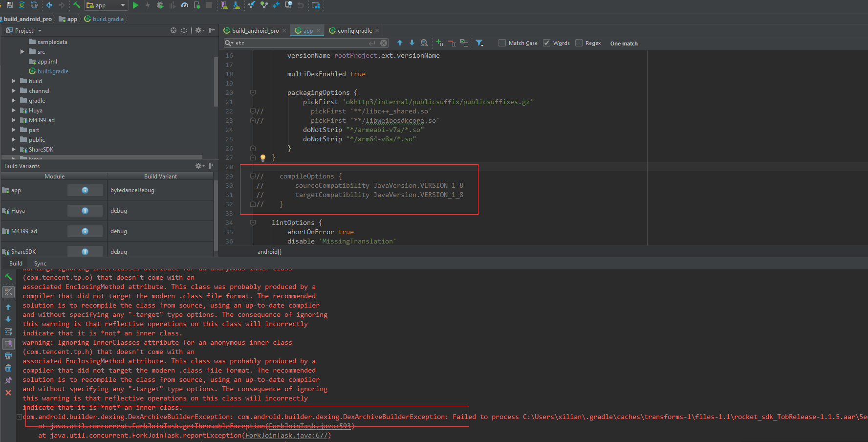
Task: Clear build output with the trash icon
Action: point(8,368)
